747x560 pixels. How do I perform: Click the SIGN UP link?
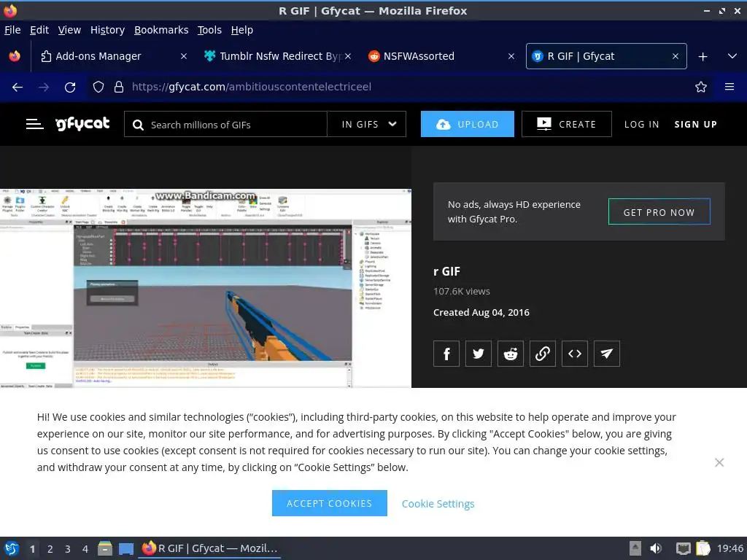(x=695, y=124)
